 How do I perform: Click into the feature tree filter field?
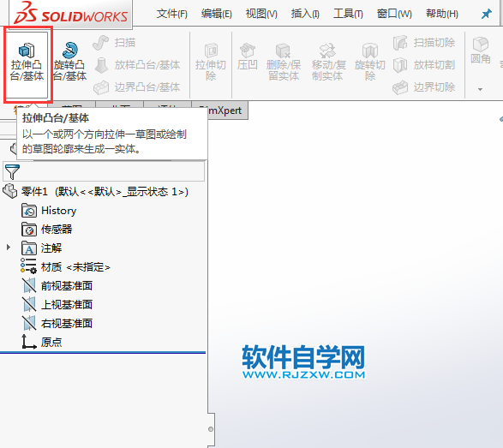(x=104, y=171)
